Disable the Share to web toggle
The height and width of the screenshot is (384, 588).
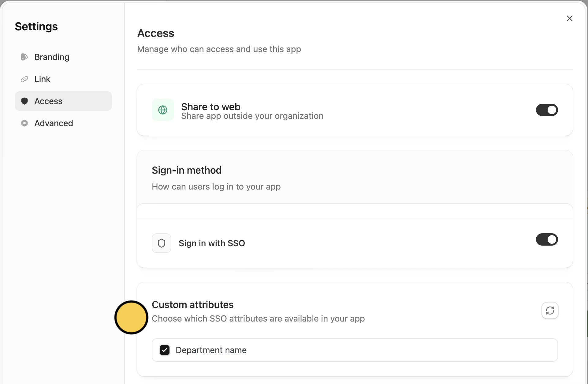[x=547, y=110]
